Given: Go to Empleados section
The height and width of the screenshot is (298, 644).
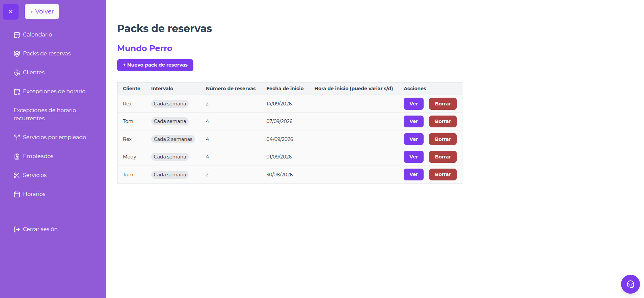Looking at the screenshot, I should (38, 156).
